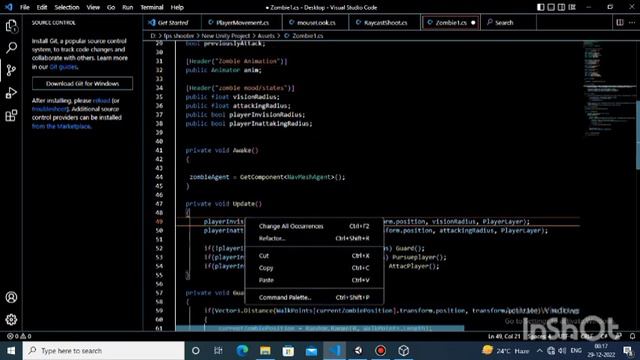This screenshot has height=360, width=640.
Task: Open the from the Marketplace link
Action: (x=62, y=126)
